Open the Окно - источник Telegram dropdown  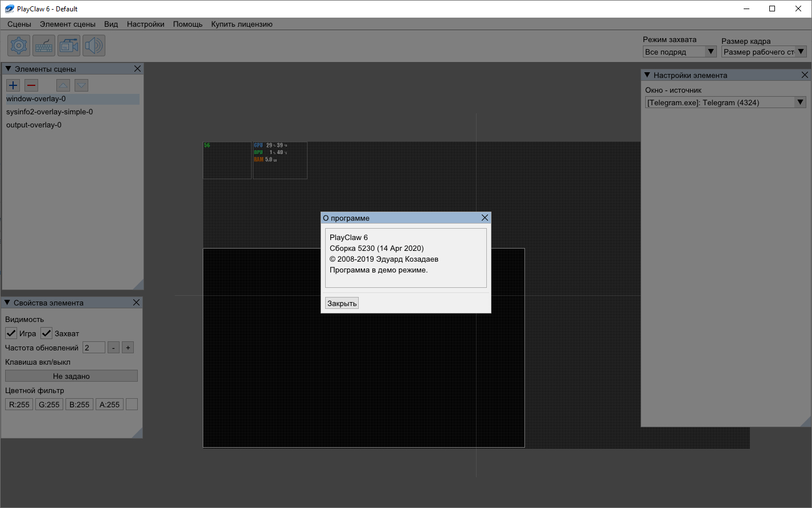click(725, 102)
